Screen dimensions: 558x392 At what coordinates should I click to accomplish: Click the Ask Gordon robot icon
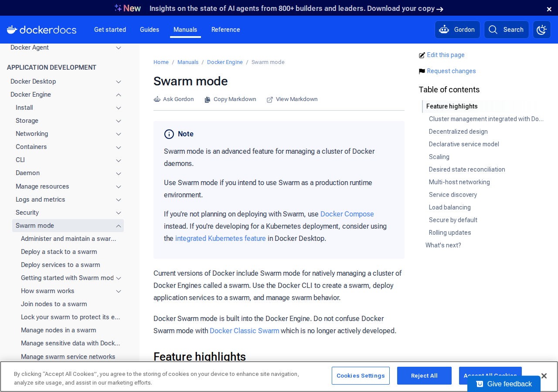pos(157,99)
